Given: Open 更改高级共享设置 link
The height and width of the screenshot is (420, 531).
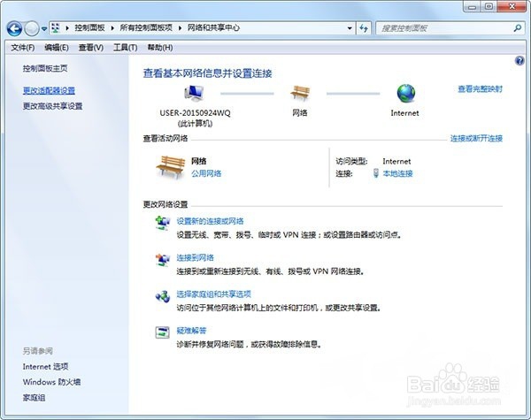Looking at the screenshot, I should pyautogui.click(x=52, y=106).
